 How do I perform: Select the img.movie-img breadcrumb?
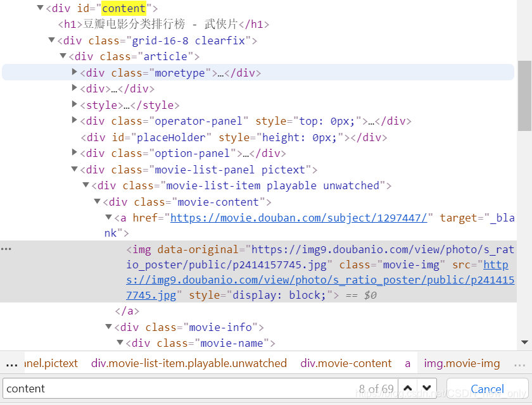click(x=462, y=363)
